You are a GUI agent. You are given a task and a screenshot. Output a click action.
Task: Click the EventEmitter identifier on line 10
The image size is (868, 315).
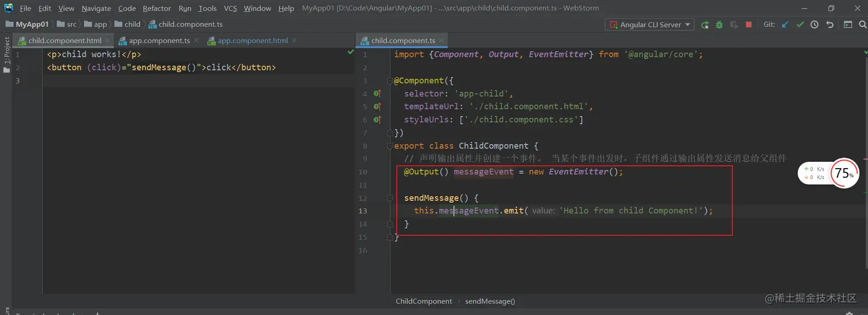point(578,172)
